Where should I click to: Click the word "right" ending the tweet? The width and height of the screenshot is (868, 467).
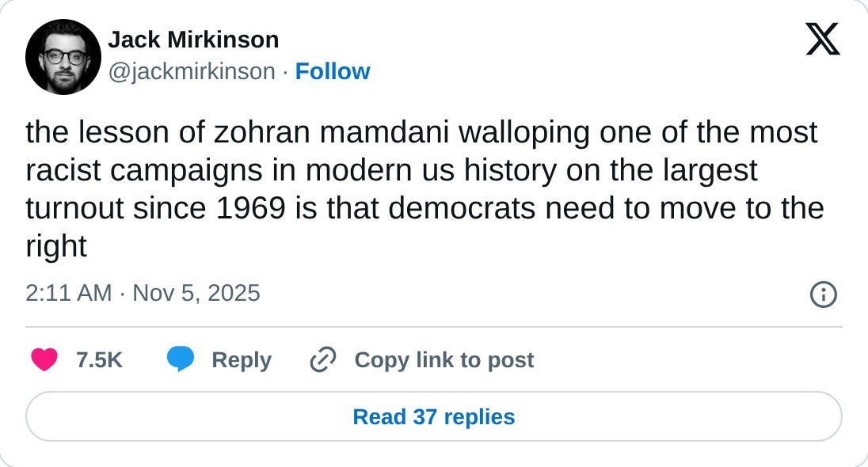pos(55,247)
